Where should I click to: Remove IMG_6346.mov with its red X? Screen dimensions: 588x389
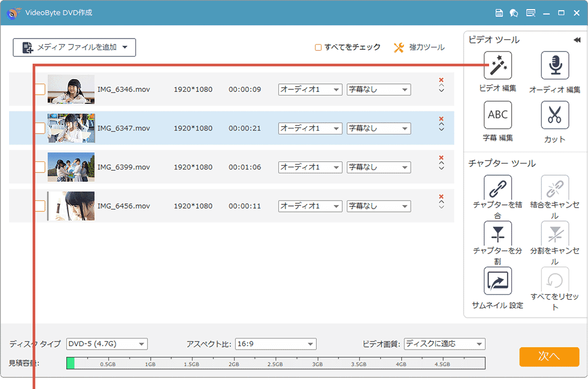point(441,80)
